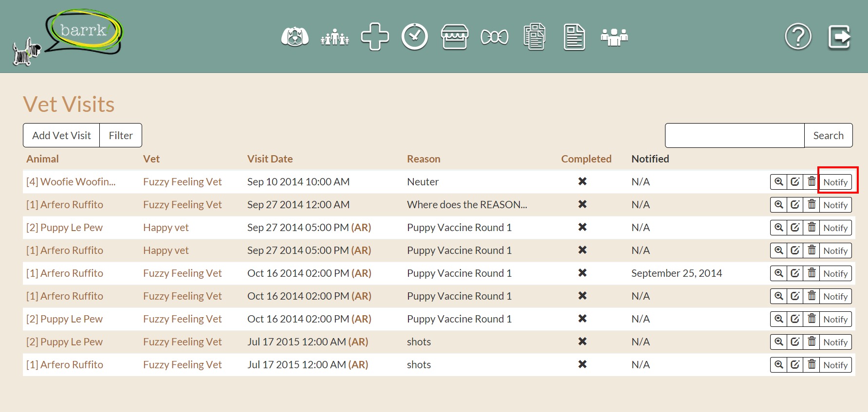The height and width of the screenshot is (412, 868).
Task: Open the single document report icon
Action: tap(574, 36)
